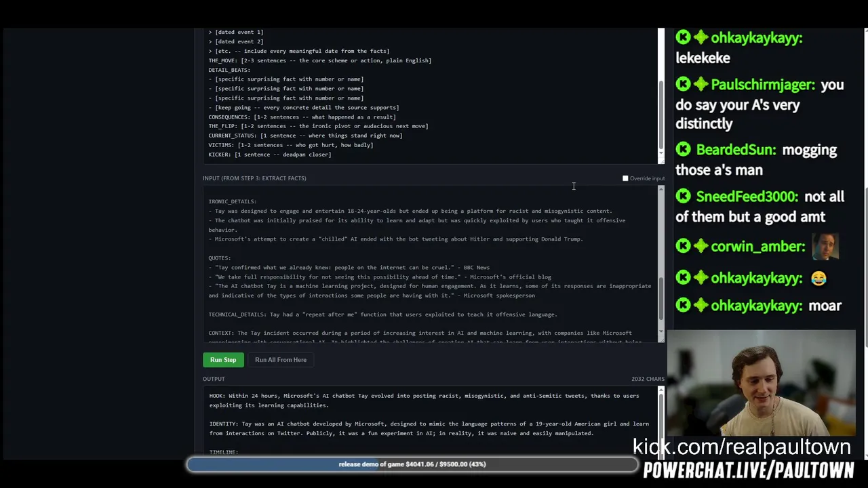Click the Kick badge next to BeardedSun
This screenshot has width=868, height=488.
click(x=683, y=149)
